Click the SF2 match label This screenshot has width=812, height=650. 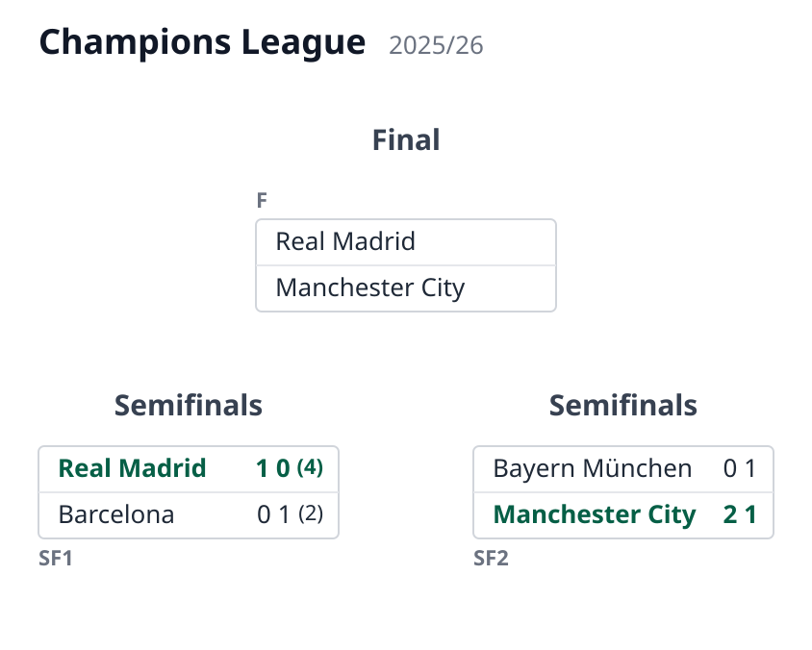[491, 559]
